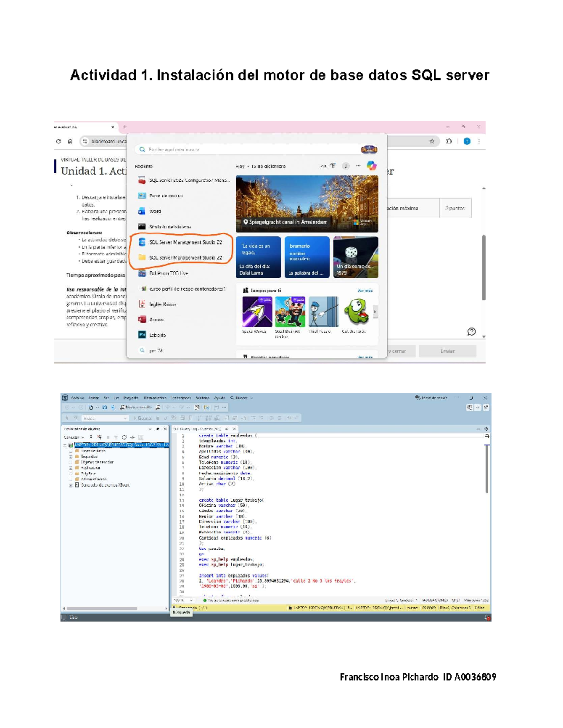Click the Nueva consulta button
This screenshot has width=563, height=728.
click(x=136, y=407)
